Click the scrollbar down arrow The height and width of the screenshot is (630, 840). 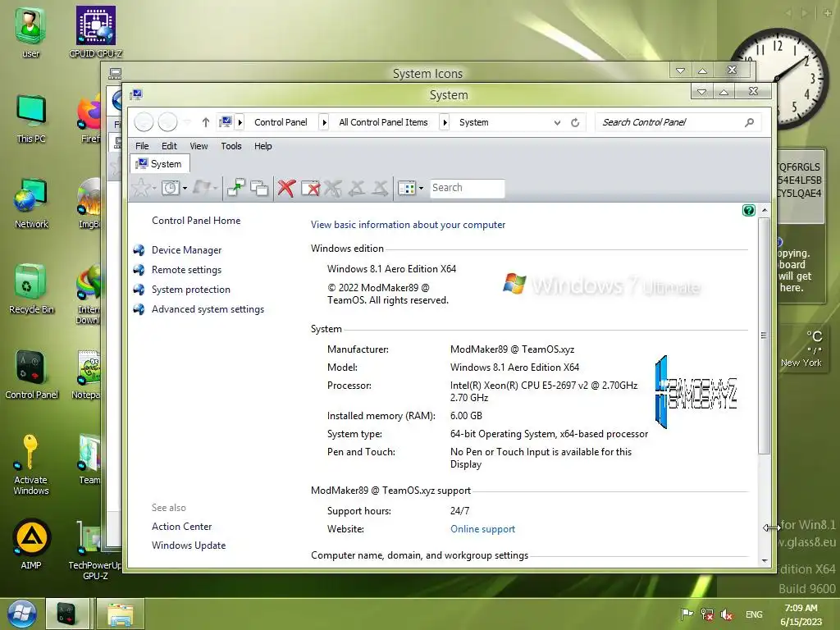765,561
